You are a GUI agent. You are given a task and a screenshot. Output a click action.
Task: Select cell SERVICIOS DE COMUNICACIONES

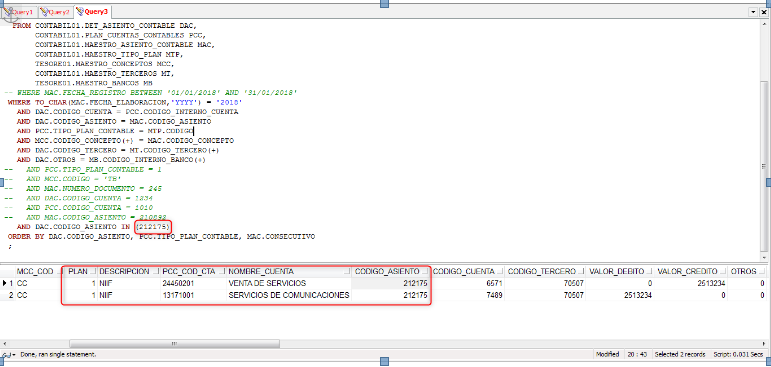pyautogui.click(x=289, y=295)
